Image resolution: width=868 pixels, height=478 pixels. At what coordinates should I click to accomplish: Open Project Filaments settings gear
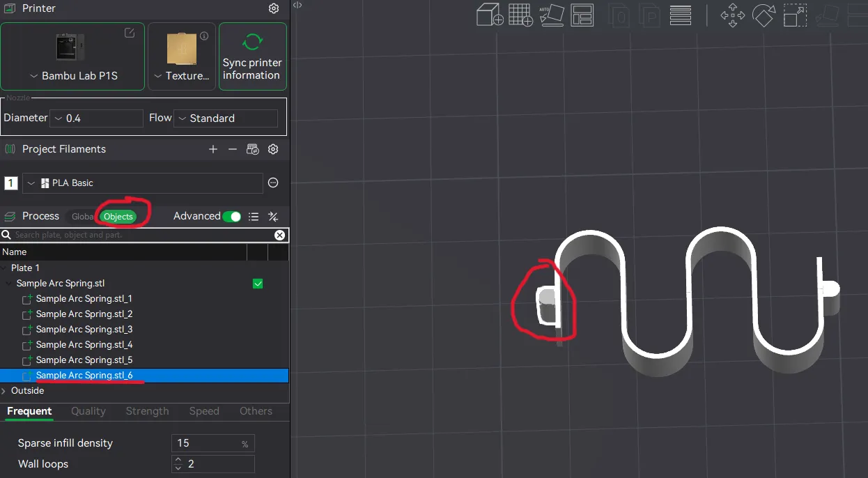(x=273, y=149)
